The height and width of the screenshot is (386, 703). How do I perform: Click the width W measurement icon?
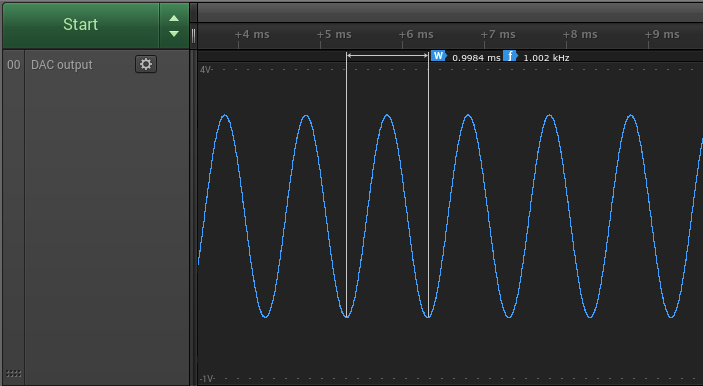point(439,56)
